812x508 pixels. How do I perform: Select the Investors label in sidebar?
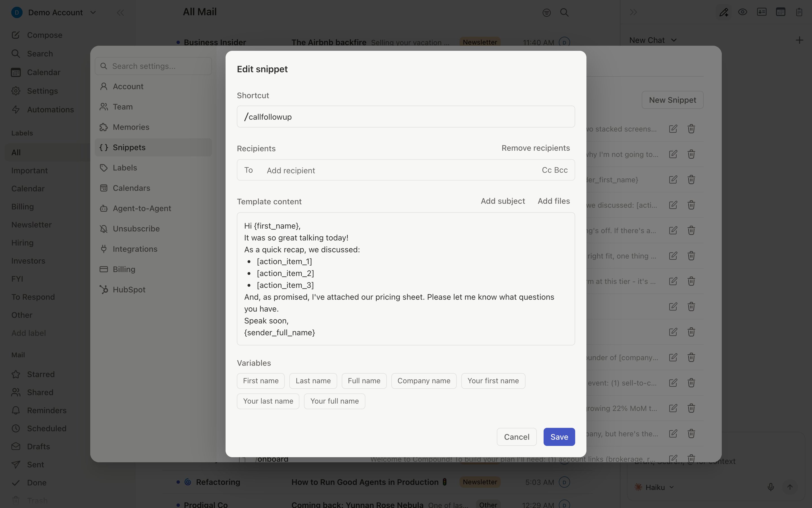coord(28,261)
